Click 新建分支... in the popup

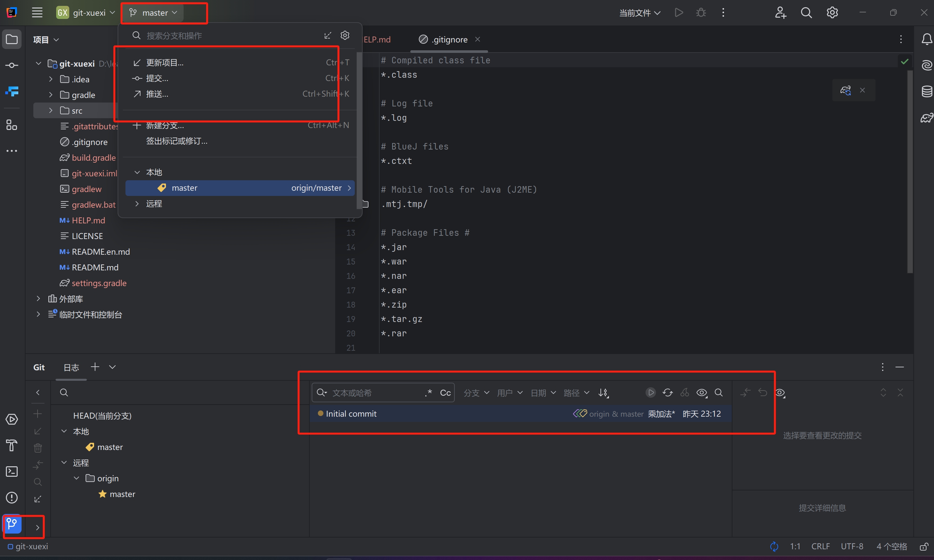click(165, 125)
